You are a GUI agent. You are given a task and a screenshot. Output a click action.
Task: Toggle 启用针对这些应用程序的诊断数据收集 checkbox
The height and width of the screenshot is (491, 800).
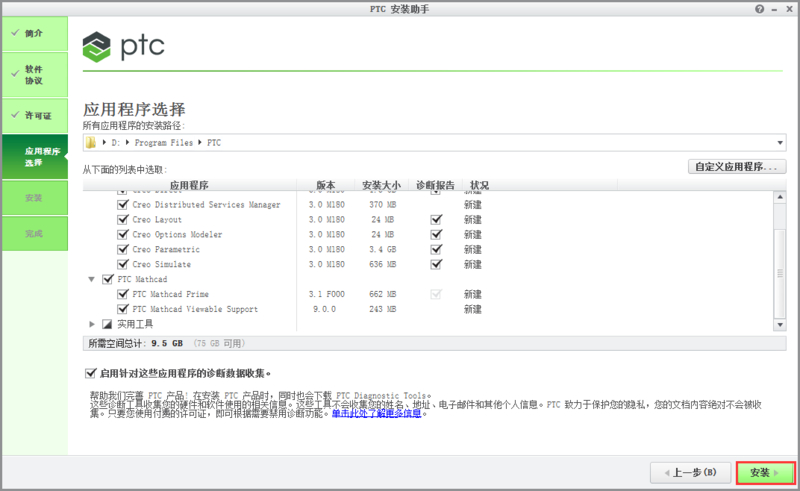click(92, 373)
